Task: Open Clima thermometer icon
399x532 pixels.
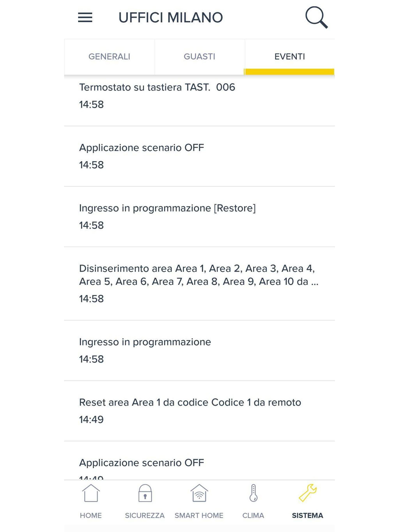Action: (253, 493)
